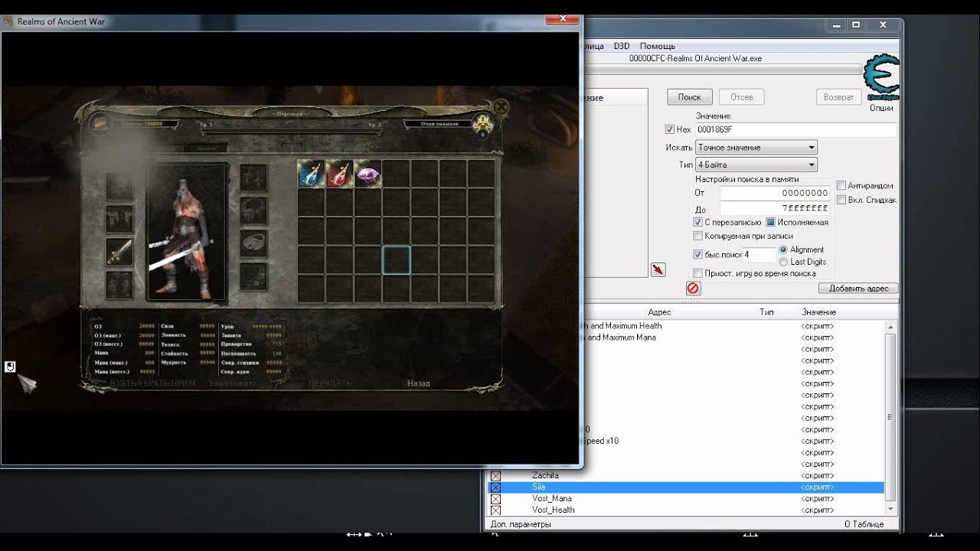This screenshot has height=551, width=980.
Task: Open the D3D menu
Action: (x=622, y=46)
